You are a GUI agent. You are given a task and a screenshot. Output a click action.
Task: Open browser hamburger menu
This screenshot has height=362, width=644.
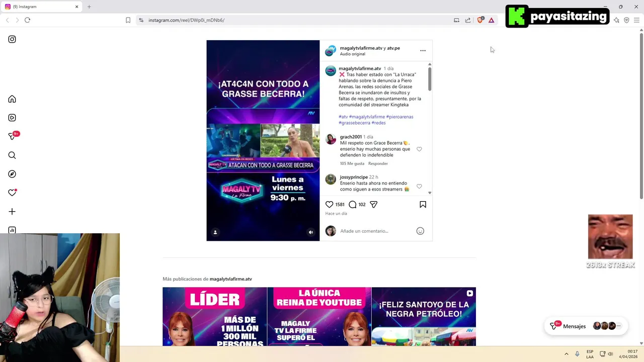pos(636,20)
